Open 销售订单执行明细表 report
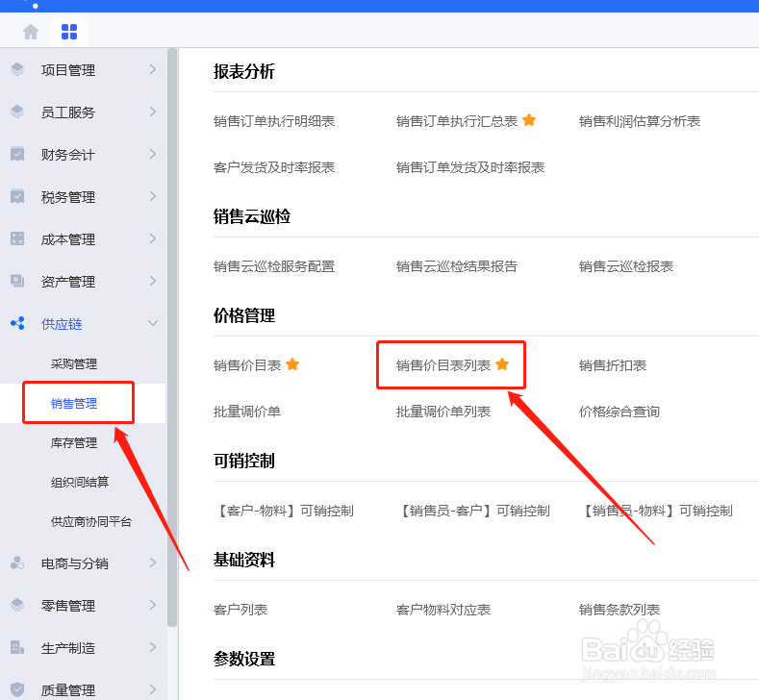The image size is (759, 700). [x=274, y=121]
